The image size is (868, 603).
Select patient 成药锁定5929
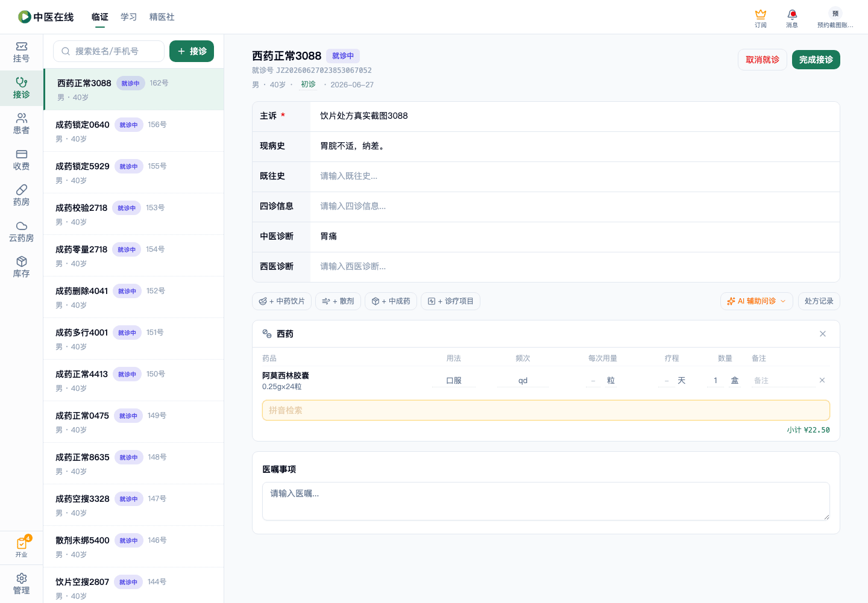pos(134,172)
